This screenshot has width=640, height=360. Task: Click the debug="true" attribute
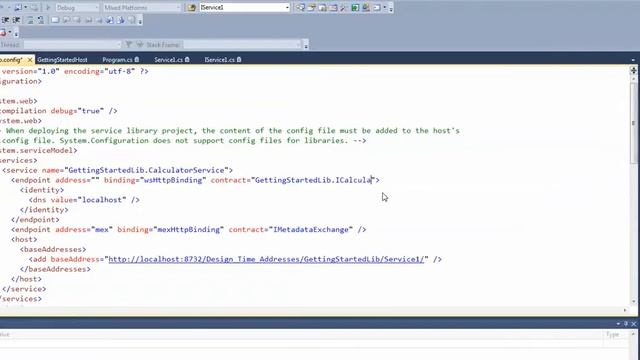click(x=78, y=111)
